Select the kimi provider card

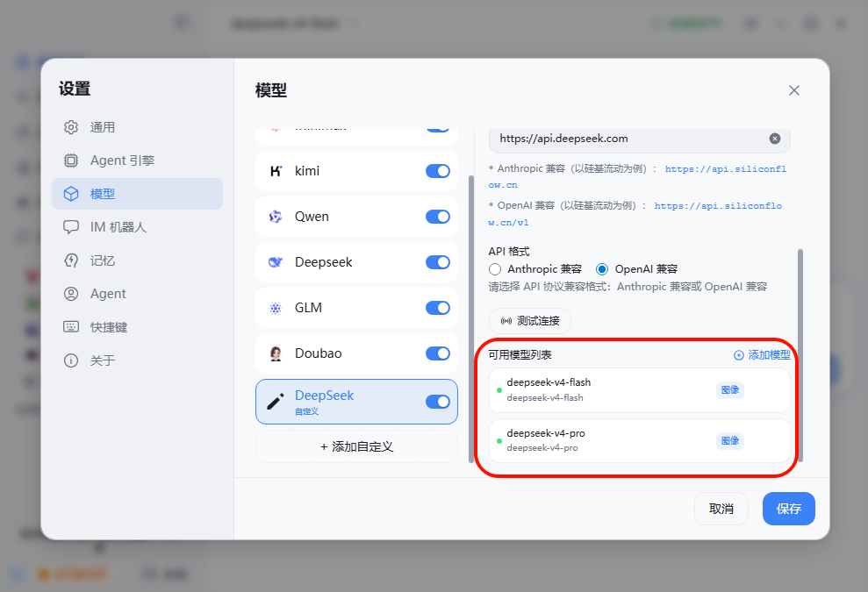click(356, 171)
